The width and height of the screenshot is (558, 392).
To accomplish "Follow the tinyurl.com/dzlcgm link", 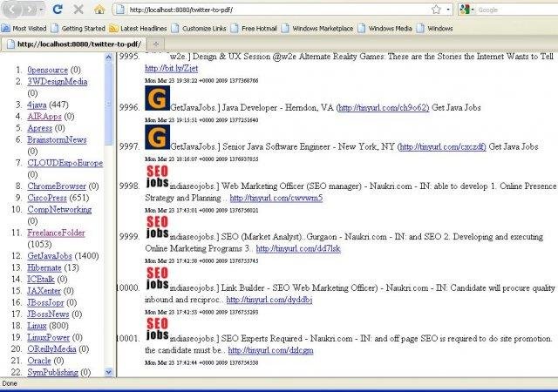I will coord(271,350).
